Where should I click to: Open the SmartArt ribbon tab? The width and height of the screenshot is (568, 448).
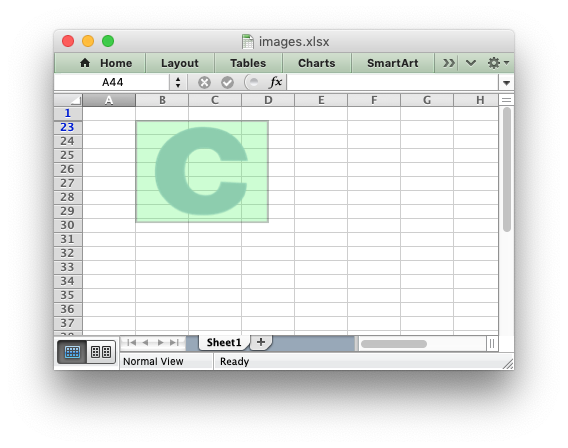click(x=393, y=63)
